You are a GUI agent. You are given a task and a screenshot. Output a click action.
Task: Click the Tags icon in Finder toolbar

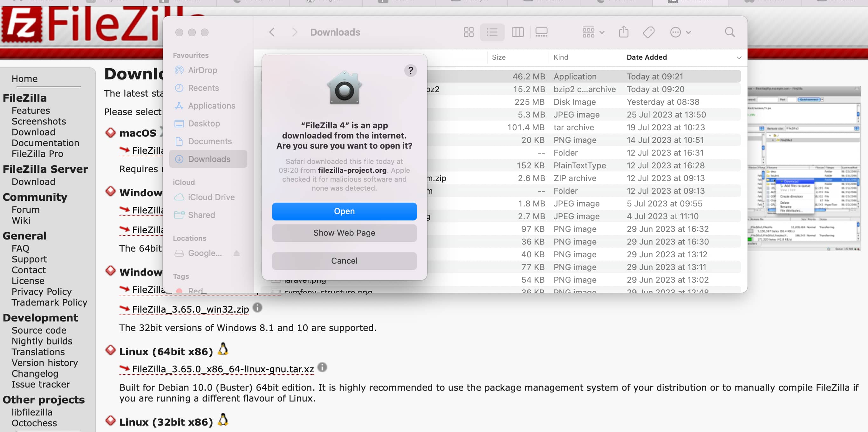coord(648,32)
